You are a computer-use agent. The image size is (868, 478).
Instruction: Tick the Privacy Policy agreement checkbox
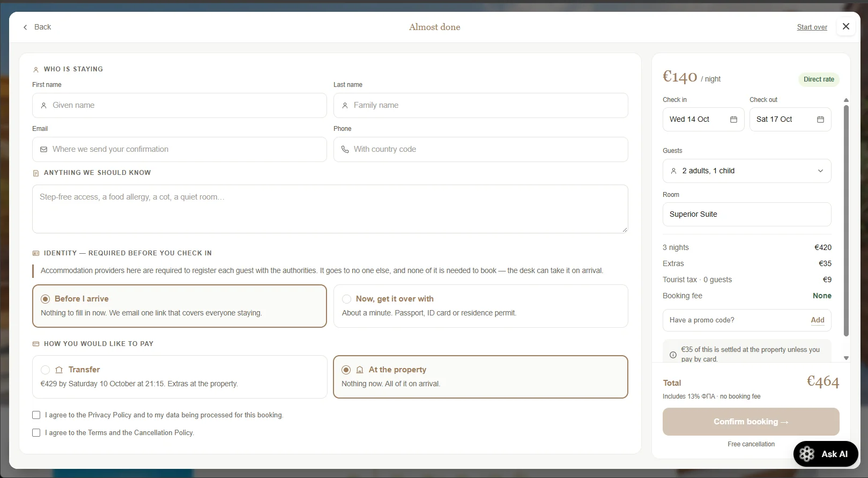(x=36, y=415)
